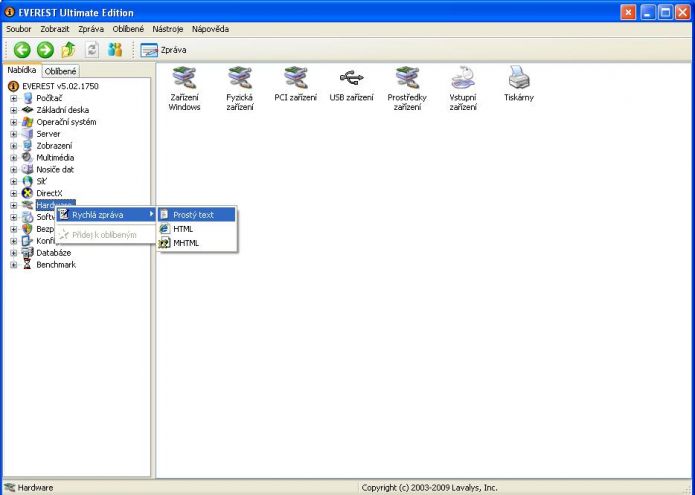Click the Benchmark hourglass icon

click(27, 265)
